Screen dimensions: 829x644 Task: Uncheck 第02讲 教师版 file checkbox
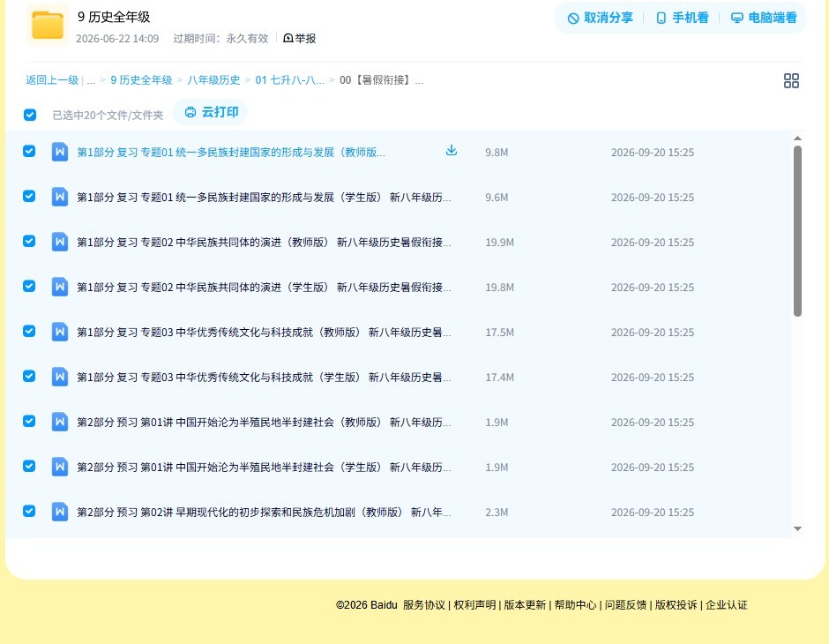pyautogui.click(x=29, y=511)
